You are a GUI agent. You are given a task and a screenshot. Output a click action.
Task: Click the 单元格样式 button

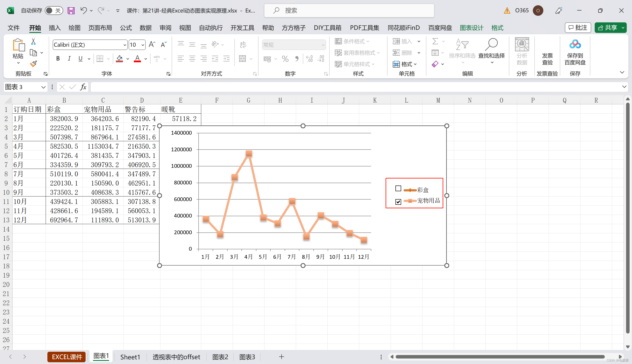point(355,64)
